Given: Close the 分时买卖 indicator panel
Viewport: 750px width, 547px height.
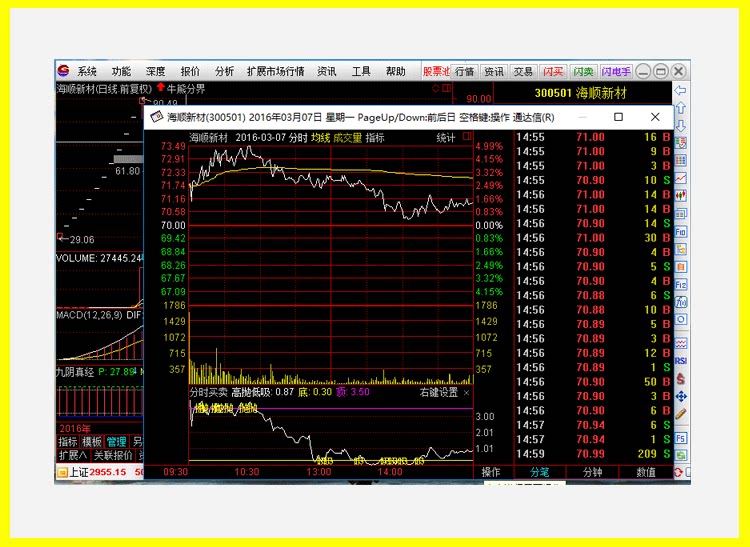Looking at the screenshot, I should coord(467,393).
